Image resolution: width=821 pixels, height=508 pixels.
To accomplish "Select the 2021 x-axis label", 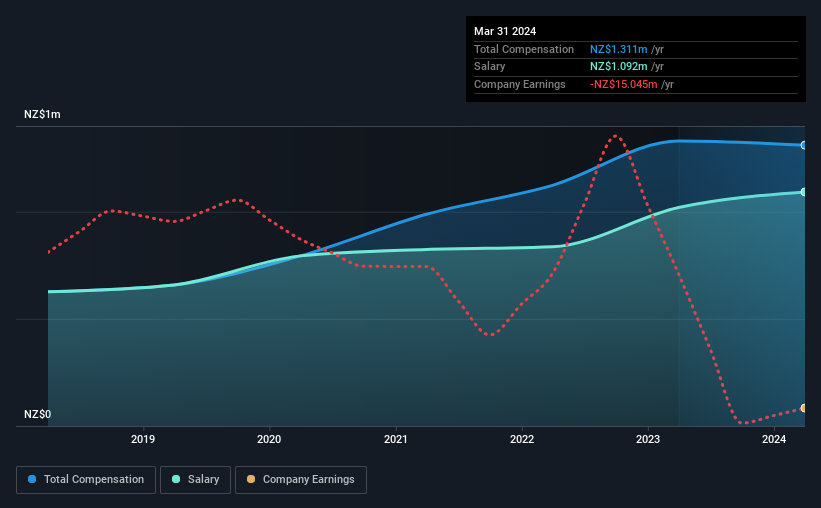I will [395, 439].
